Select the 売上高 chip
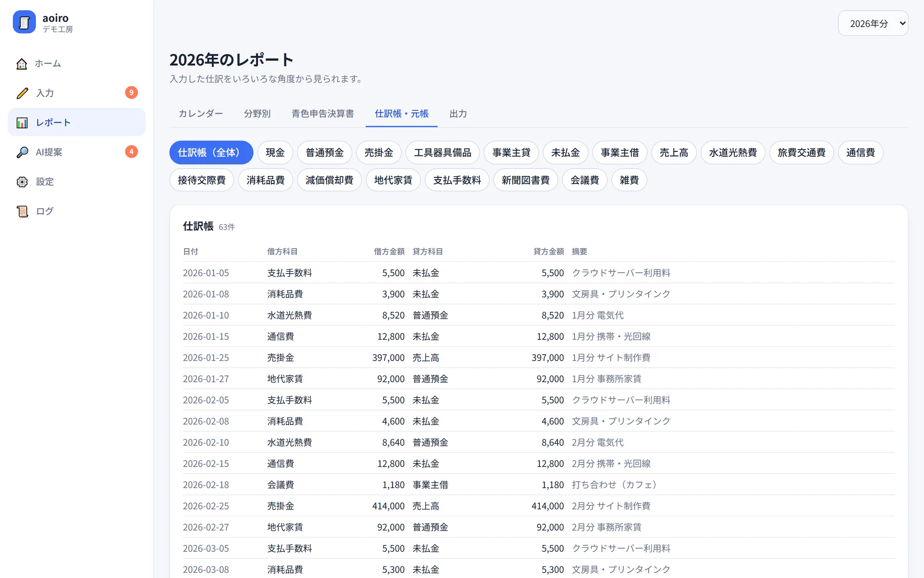 (674, 152)
